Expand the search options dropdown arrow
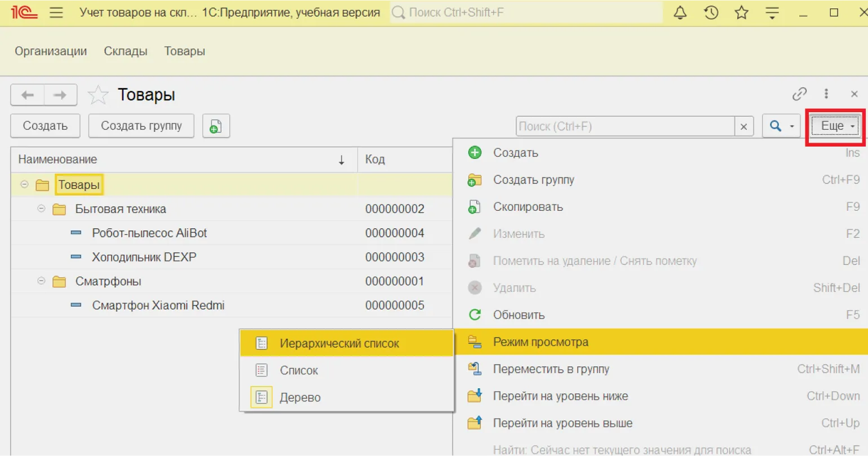The height and width of the screenshot is (456, 868). (x=792, y=126)
